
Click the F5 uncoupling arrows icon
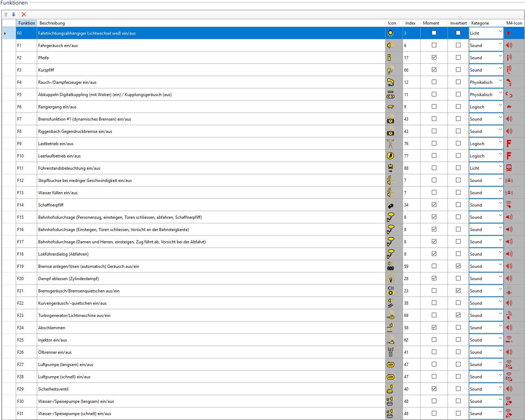click(x=390, y=95)
